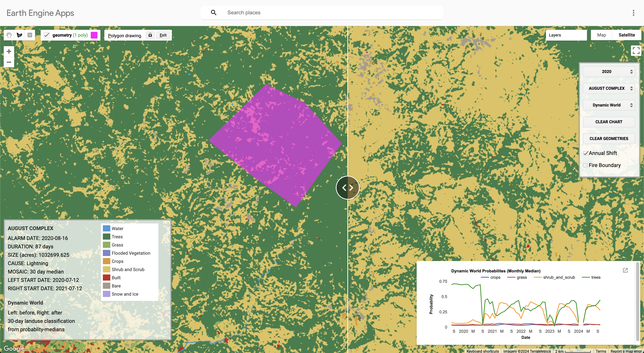The height and width of the screenshot is (353, 644).
Task: Exit polygon drawing mode
Action: point(163,35)
